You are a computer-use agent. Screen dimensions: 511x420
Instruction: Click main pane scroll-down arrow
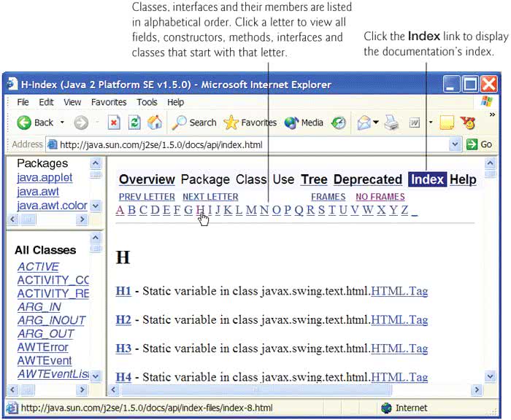tap(490, 377)
